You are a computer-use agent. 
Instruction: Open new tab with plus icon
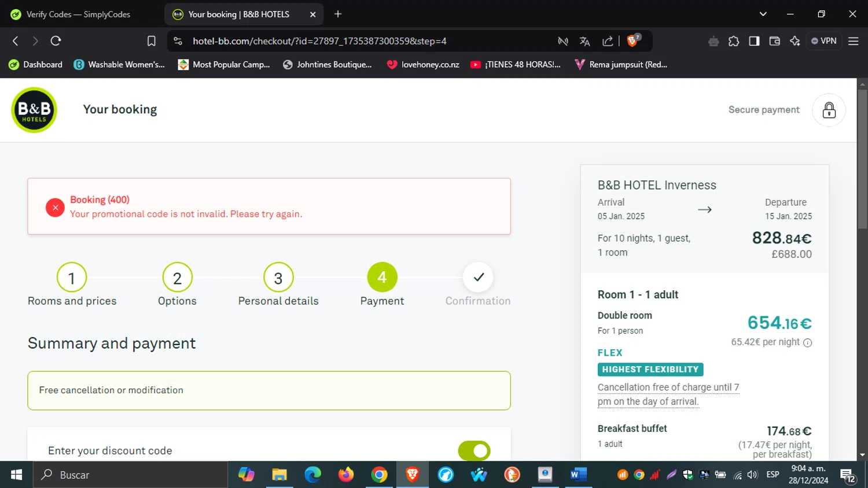(338, 14)
